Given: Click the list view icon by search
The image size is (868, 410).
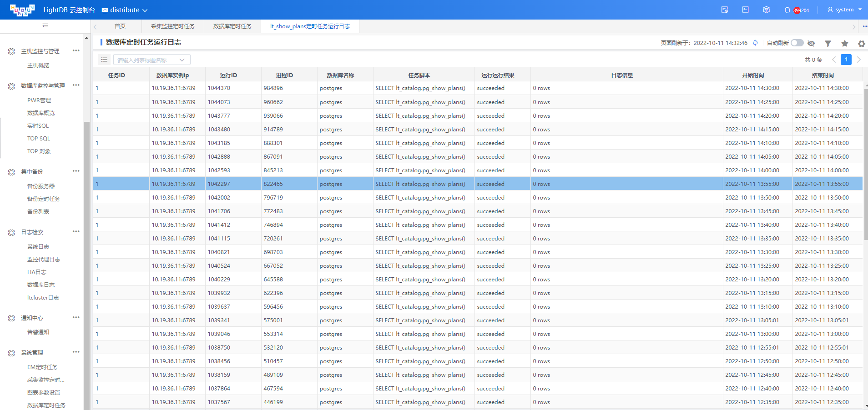Looking at the screenshot, I should coord(104,60).
